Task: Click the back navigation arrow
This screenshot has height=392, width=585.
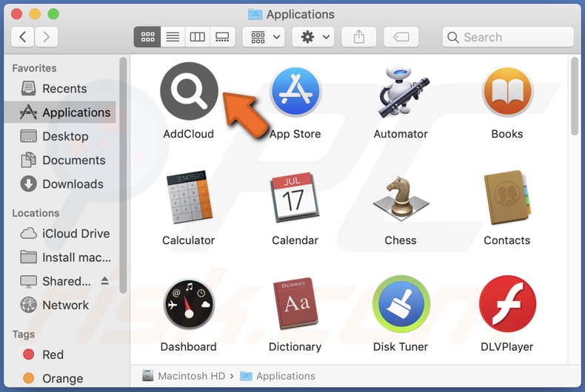Action: click(23, 37)
